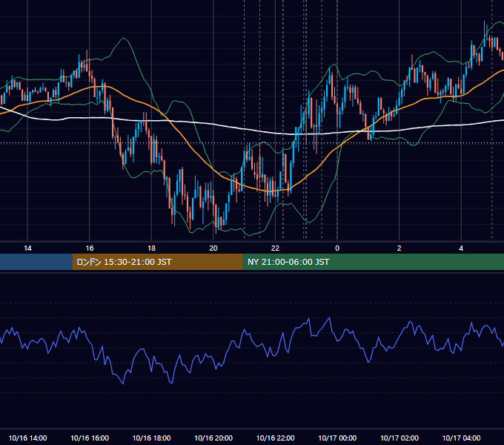Click the 22 hour label on price chart axis

point(275,248)
